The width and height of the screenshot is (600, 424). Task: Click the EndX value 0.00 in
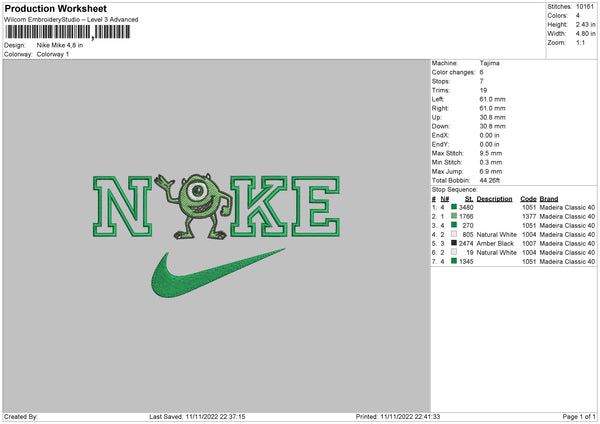489,135
